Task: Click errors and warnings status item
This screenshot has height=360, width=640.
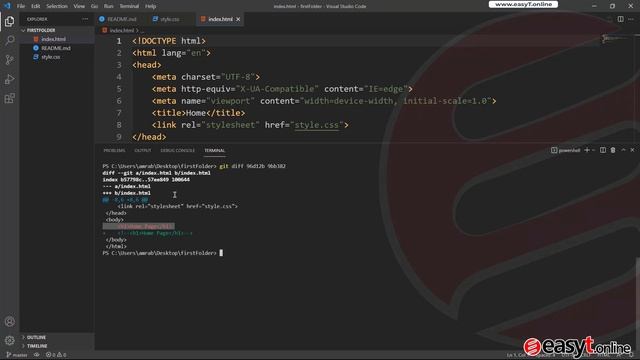Action: pyautogui.click(x=56, y=355)
